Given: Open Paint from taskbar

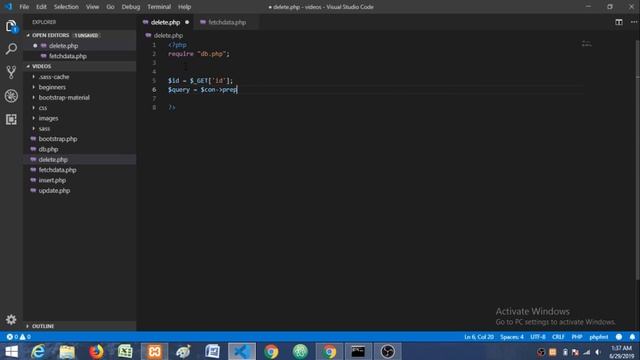Looking at the screenshot, I should [x=183, y=351].
